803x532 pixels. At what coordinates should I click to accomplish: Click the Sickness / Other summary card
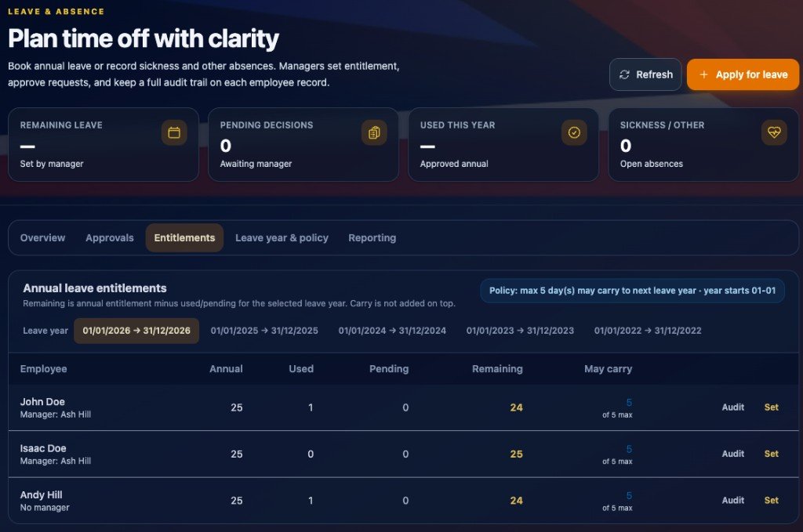pyautogui.click(x=703, y=144)
